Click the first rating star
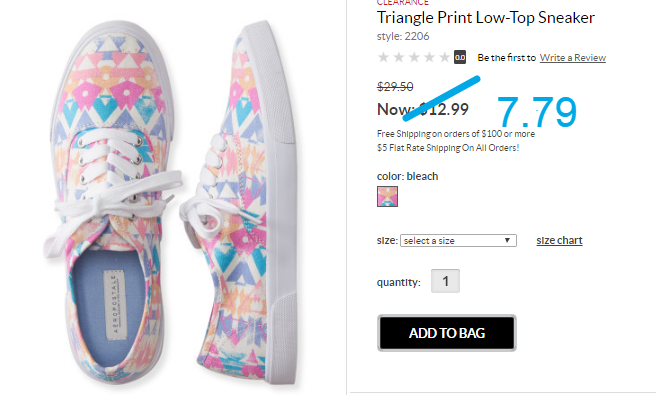 click(383, 57)
